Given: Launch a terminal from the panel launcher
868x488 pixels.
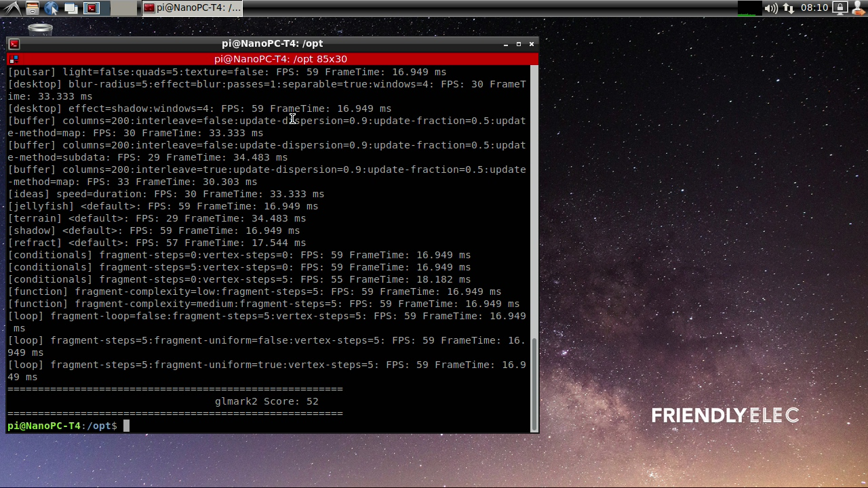Looking at the screenshot, I should pyautogui.click(x=92, y=8).
